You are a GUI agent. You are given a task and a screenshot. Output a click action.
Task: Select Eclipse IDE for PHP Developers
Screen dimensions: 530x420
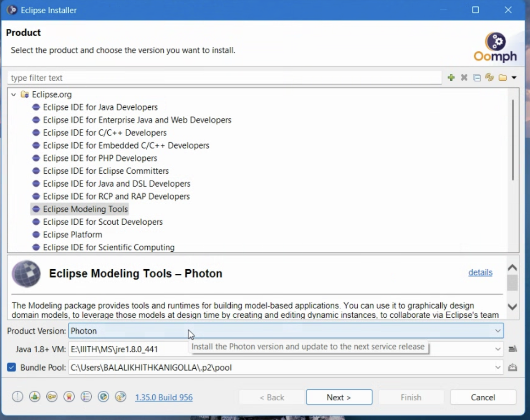tap(100, 158)
